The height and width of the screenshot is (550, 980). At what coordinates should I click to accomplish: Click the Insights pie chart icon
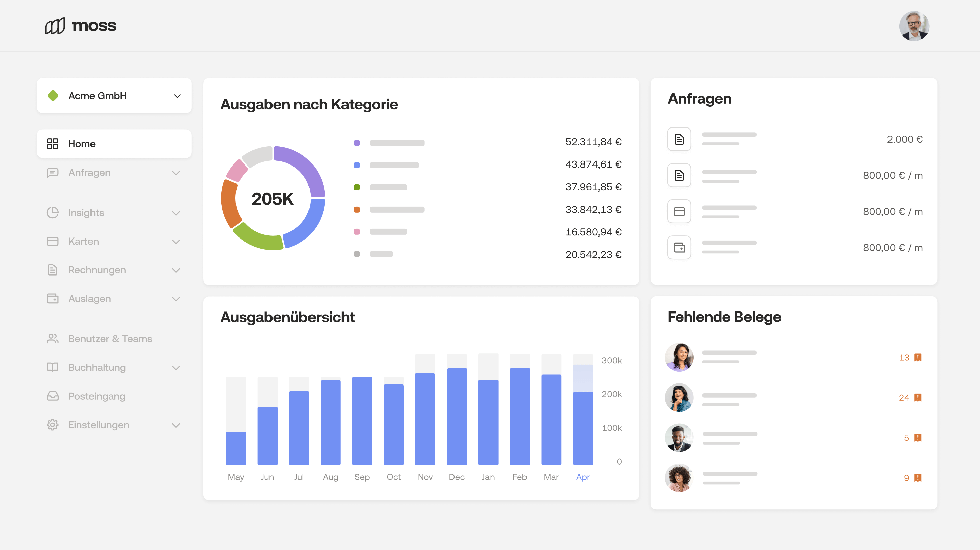tap(52, 213)
